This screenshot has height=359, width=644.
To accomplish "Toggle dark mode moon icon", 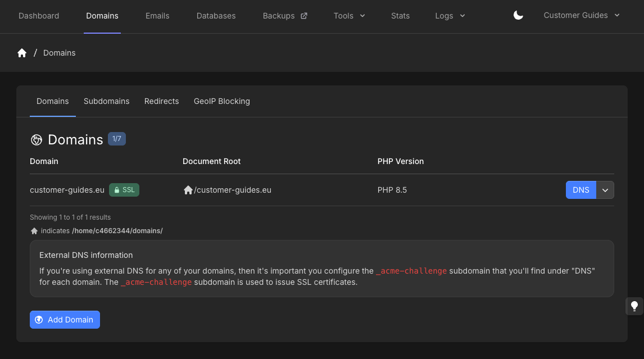I will [518, 16].
